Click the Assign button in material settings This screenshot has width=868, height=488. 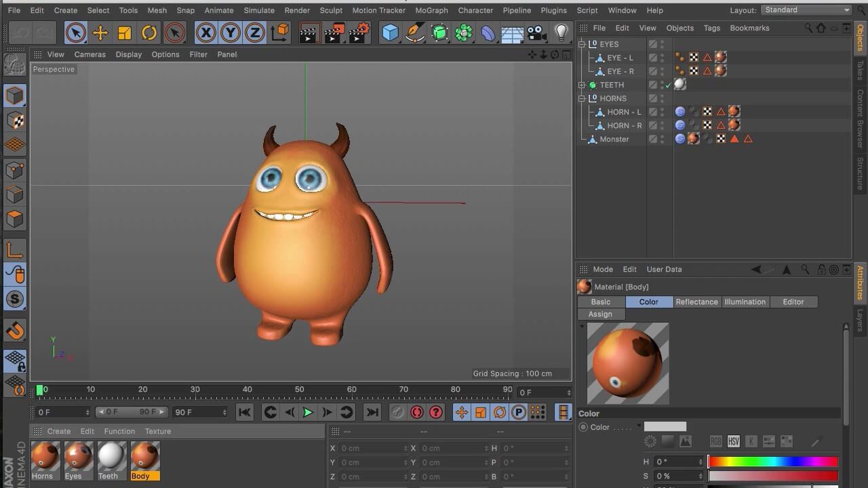(x=600, y=314)
